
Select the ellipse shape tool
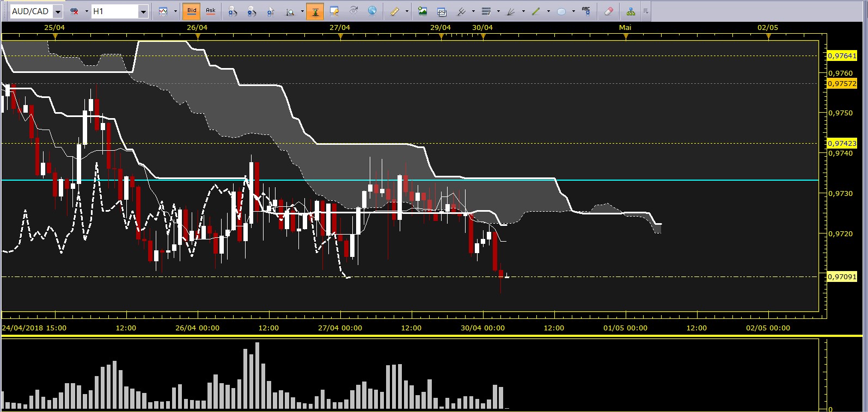pyautogui.click(x=561, y=11)
